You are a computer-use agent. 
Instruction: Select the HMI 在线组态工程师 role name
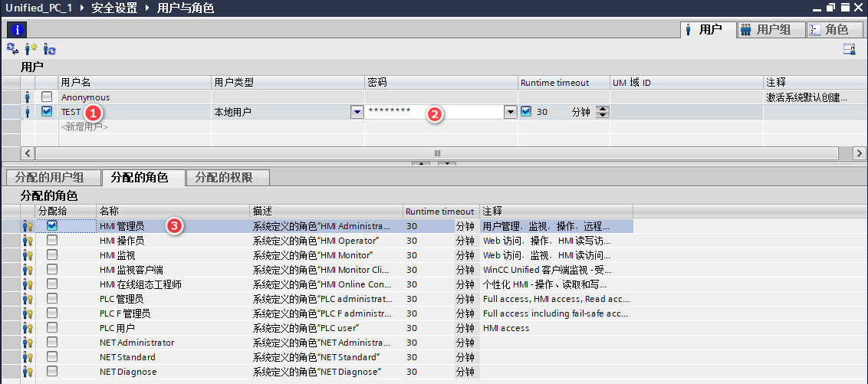(x=140, y=284)
